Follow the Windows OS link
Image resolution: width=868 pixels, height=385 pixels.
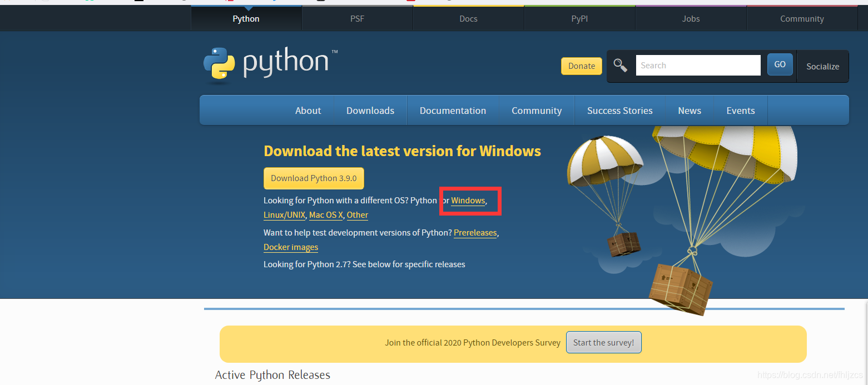click(x=468, y=201)
